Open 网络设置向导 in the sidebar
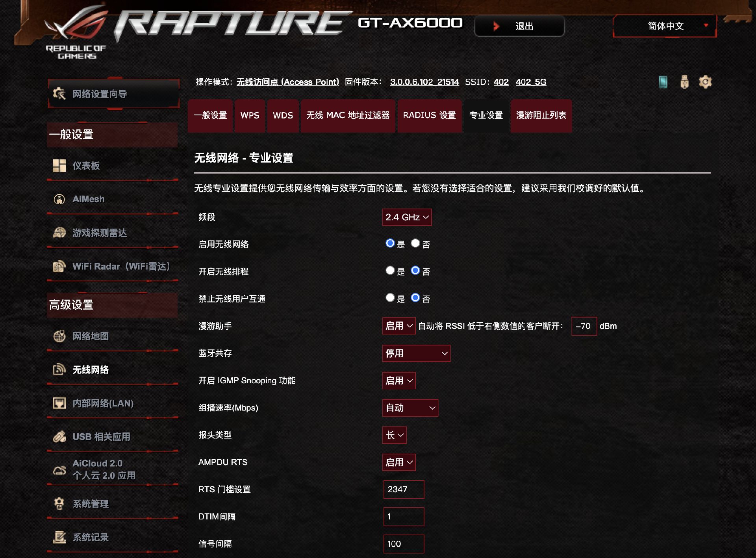This screenshot has height=558, width=756. point(113,94)
